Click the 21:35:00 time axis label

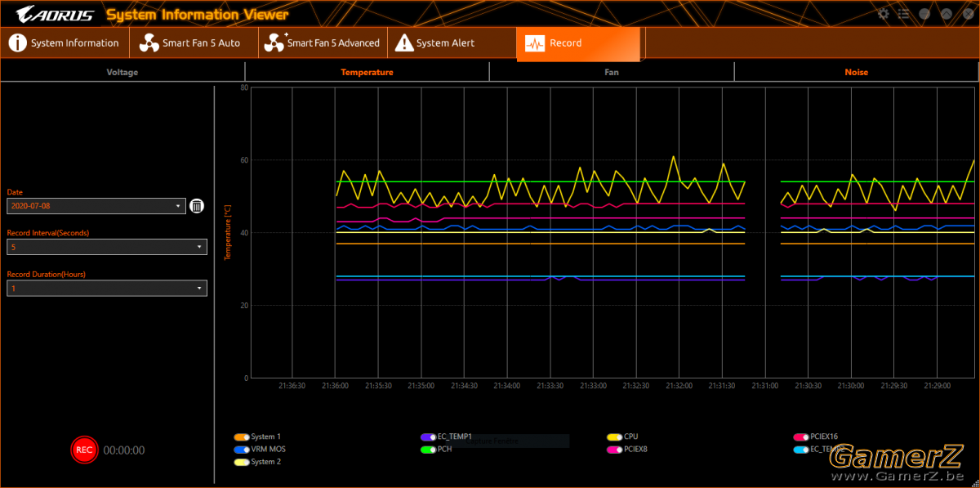coord(421,385)
